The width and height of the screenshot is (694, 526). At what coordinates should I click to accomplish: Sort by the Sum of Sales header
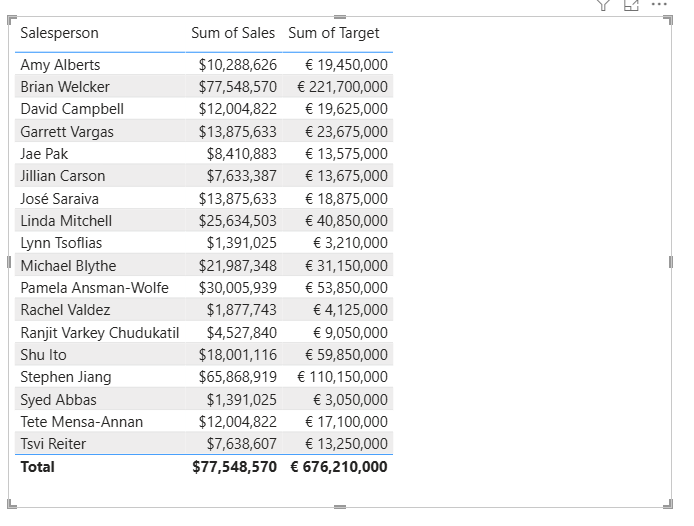[233, 33]
